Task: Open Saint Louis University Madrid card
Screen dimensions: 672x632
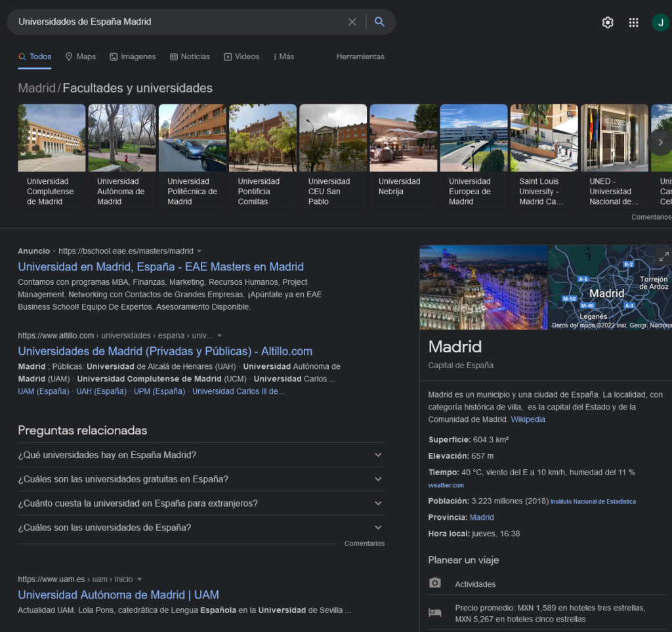Action: 544,156
